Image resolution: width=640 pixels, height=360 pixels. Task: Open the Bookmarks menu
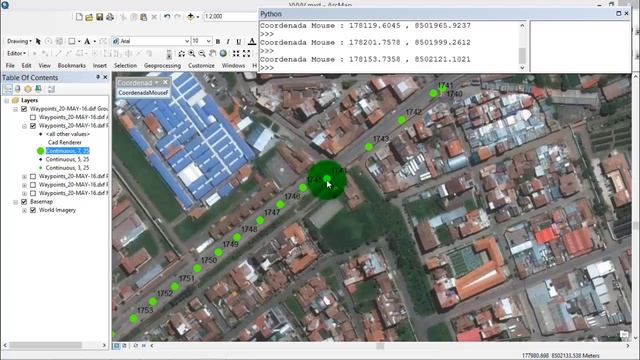(x=72, y=65)
